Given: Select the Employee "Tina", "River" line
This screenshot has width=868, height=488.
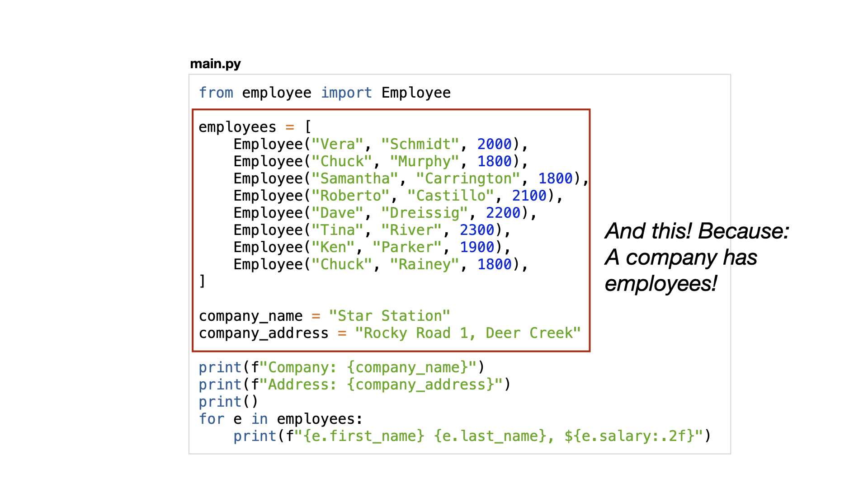Looking at the screenshot, I should pyautogui.click(x=372, y=230).
